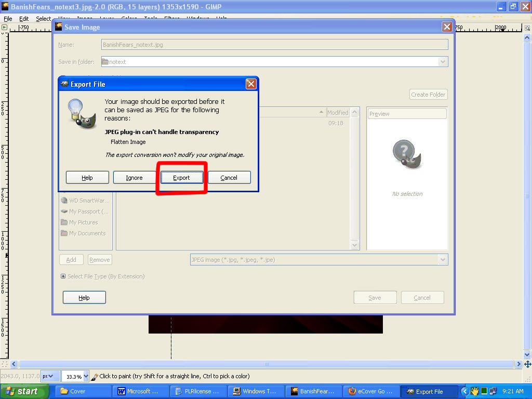Viewport: 532px width, 399px height.
Task: Open the My Pictures folder shortcut
Action: pyautogui.click(x=83, y=222)
